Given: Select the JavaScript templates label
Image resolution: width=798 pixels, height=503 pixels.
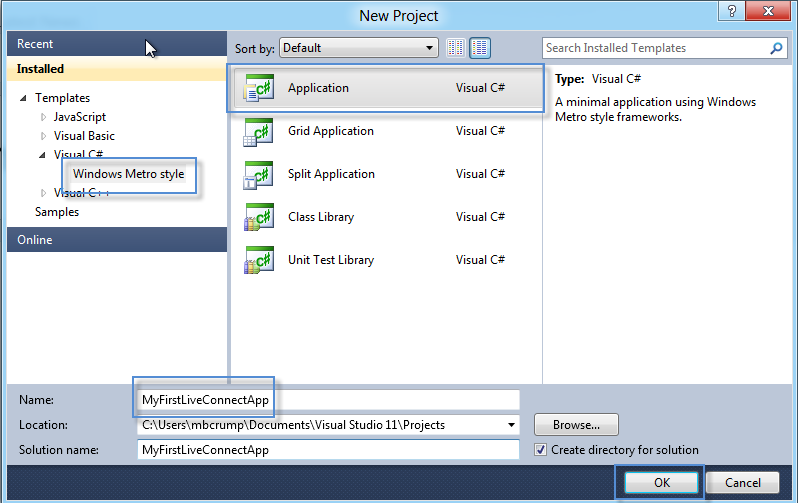Looking at the screenshot, I should 80,117.
